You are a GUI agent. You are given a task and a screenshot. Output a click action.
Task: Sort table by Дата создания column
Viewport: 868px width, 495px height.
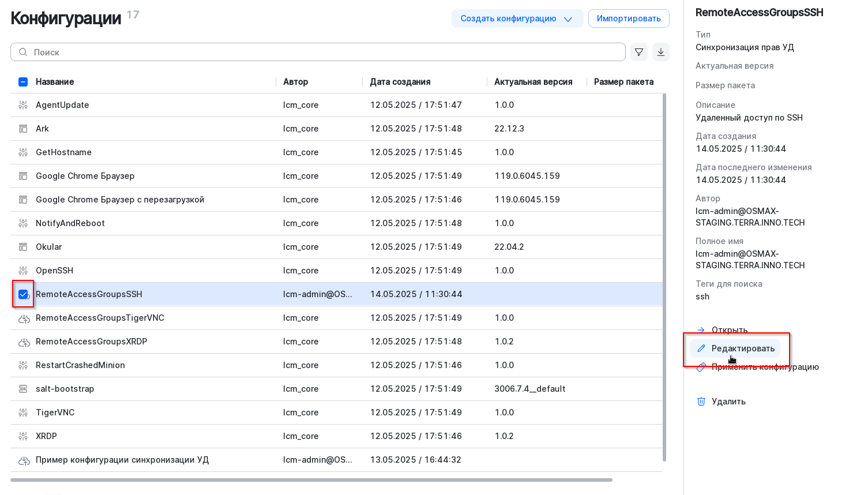coord(400,82)
